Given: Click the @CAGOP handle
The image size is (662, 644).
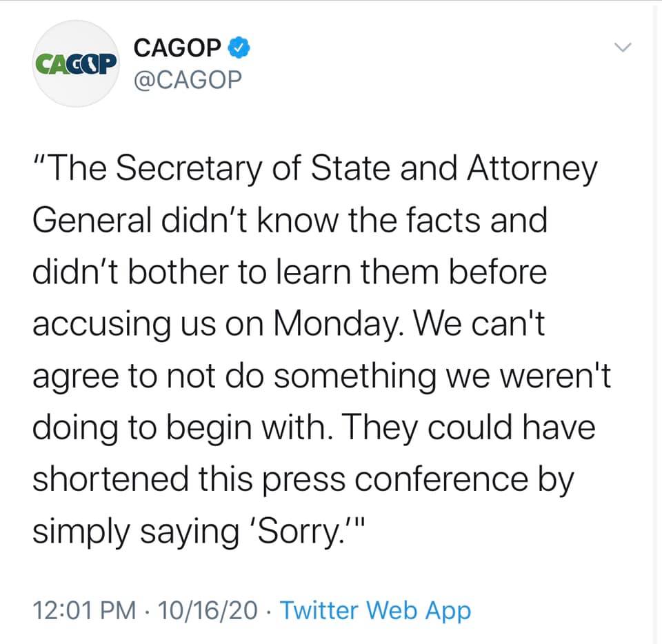Looking at the screenshot, I should point(188,80).
